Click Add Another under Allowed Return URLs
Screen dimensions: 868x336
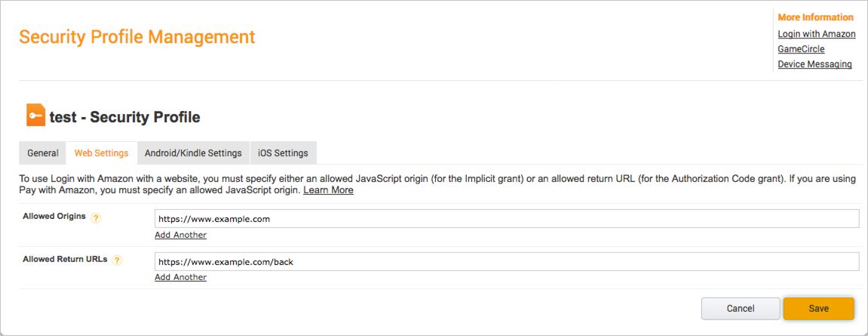click(180, 277)
